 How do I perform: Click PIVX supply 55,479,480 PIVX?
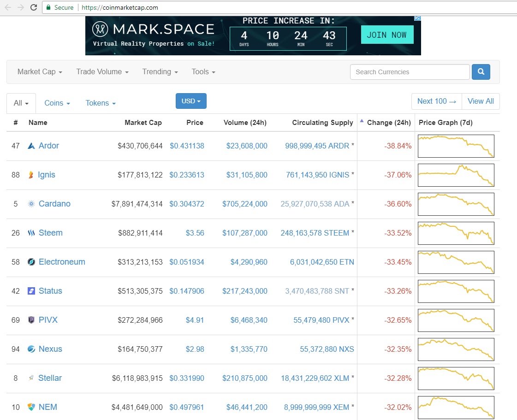[321, 320]
